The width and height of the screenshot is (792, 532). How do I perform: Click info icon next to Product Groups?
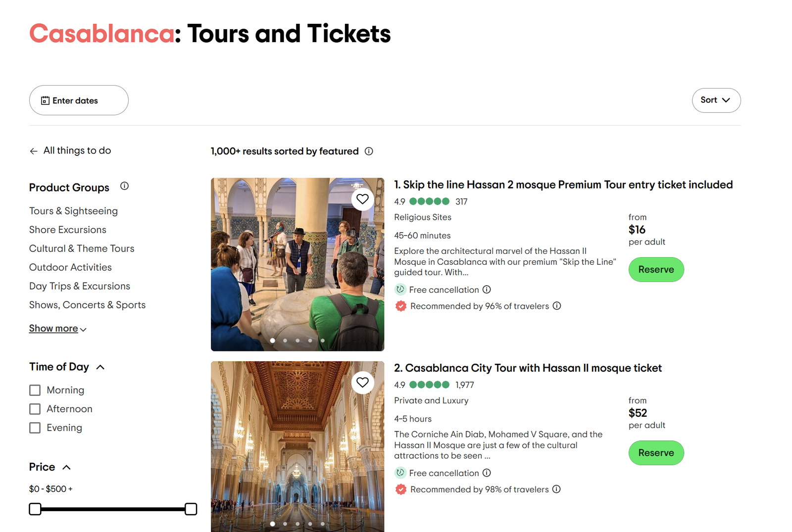[x=124, y=186]
